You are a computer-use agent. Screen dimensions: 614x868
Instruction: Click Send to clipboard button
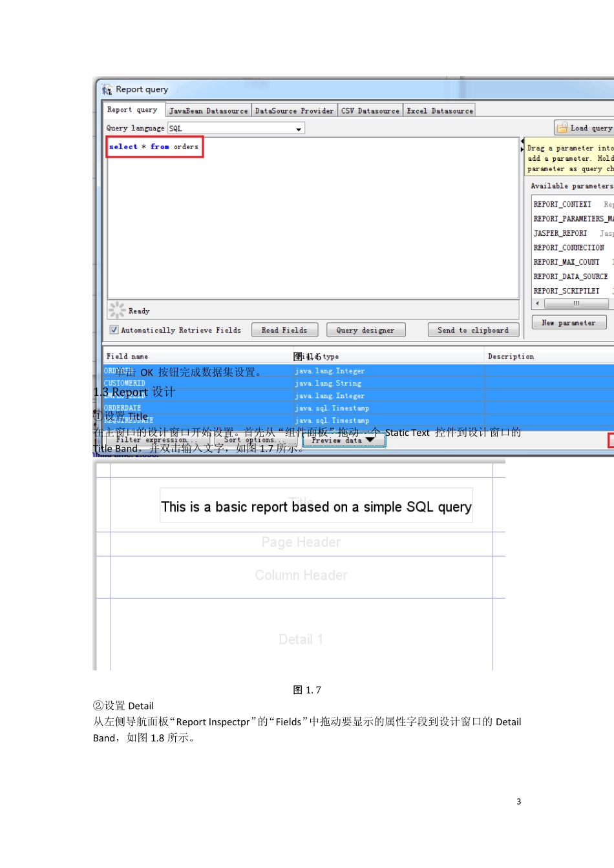473,330
